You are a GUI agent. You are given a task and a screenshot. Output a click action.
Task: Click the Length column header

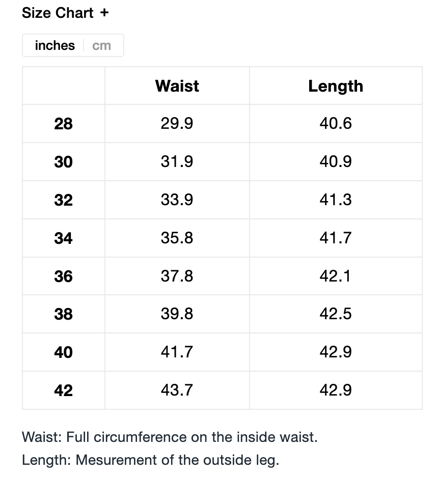(336, 86)
